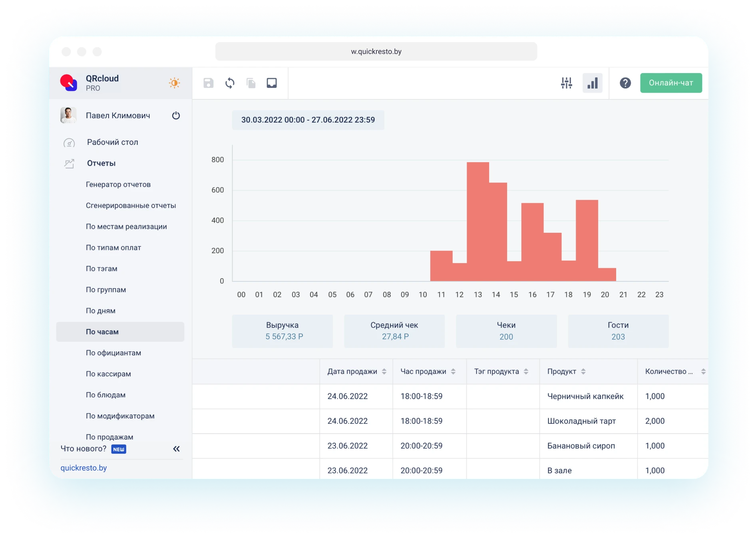Click the refresh report icon
This screenshot has height=539, width=756.
point(230,83)
